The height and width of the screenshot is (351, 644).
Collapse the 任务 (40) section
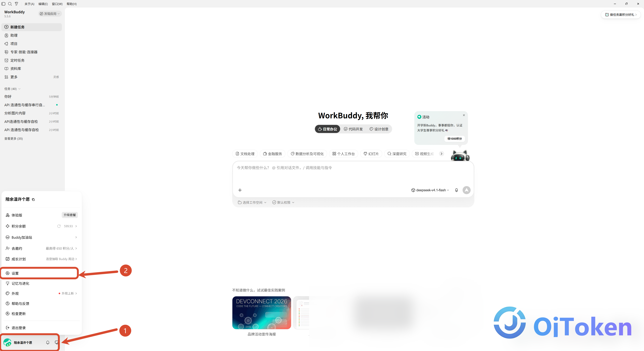pyautogui.click(x=12, y=89)
